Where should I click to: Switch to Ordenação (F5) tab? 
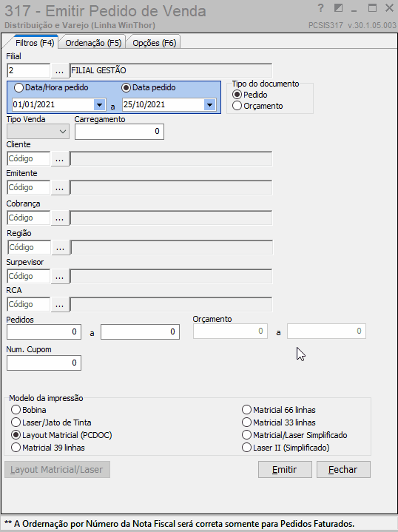click(93, 43)
